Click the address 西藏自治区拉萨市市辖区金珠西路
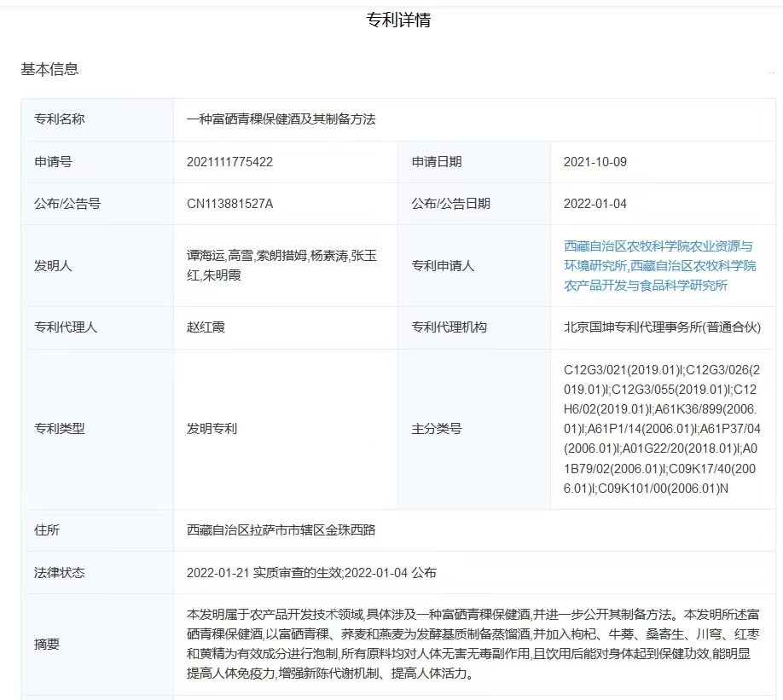 (281, 530)
